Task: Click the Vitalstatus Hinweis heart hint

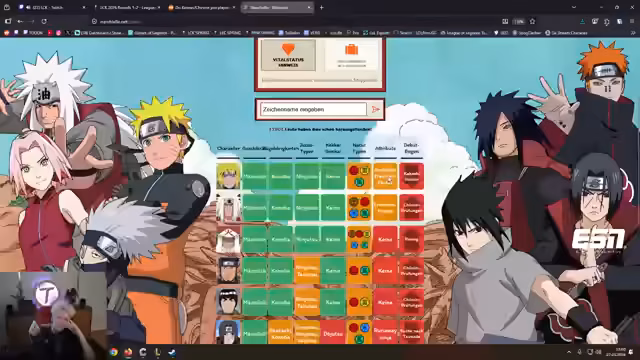Action: pos(288,55)
